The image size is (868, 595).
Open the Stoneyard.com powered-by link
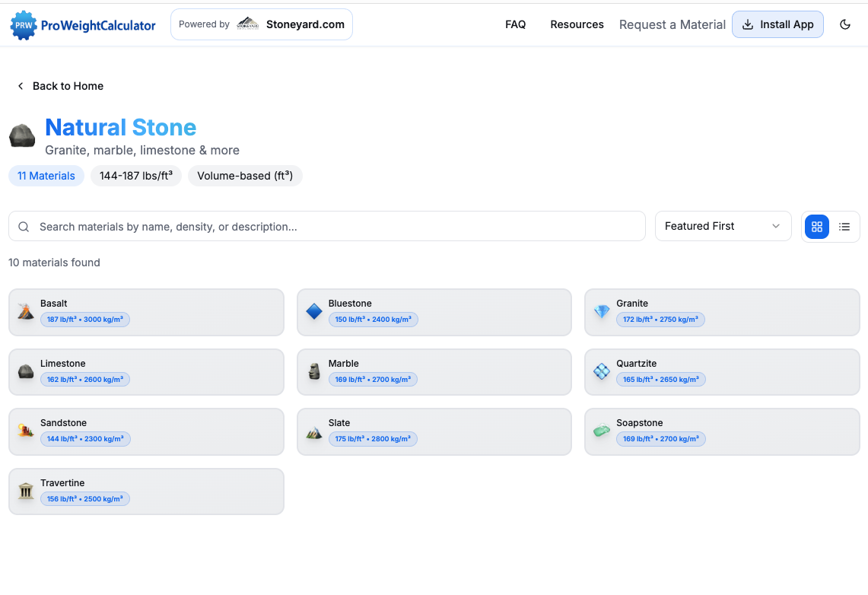[262, 24]
